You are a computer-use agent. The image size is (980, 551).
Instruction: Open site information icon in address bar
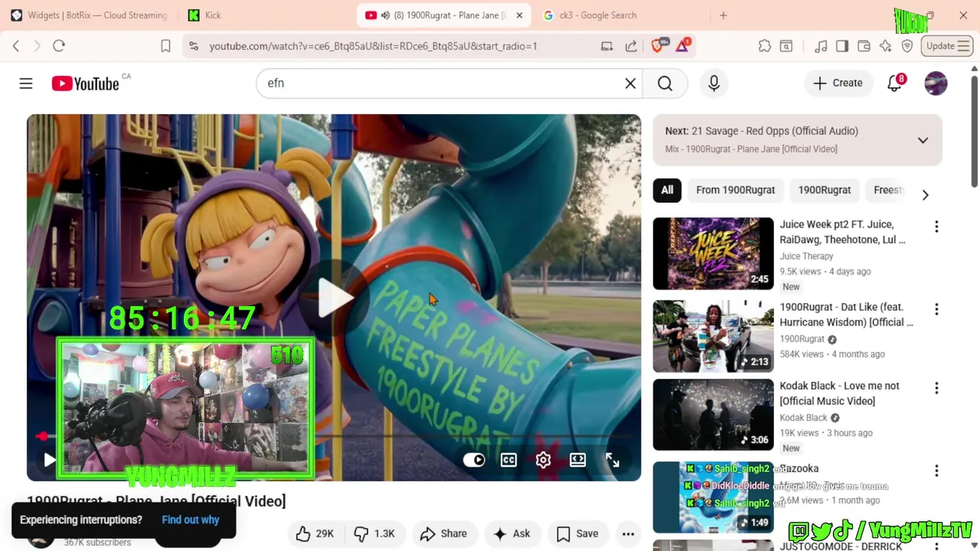194,46
